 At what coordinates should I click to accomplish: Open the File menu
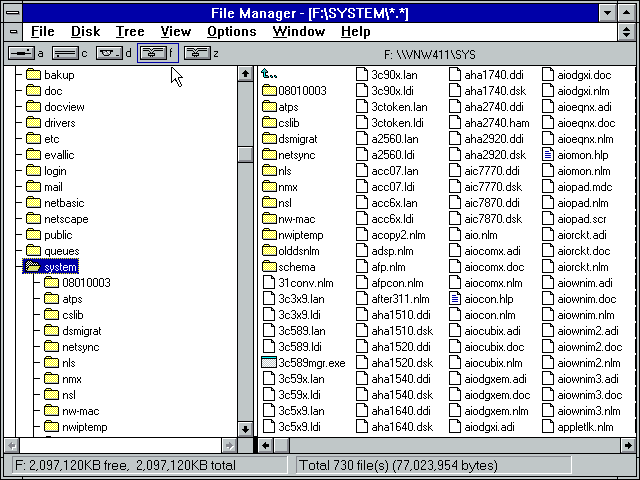pos(42,31)
